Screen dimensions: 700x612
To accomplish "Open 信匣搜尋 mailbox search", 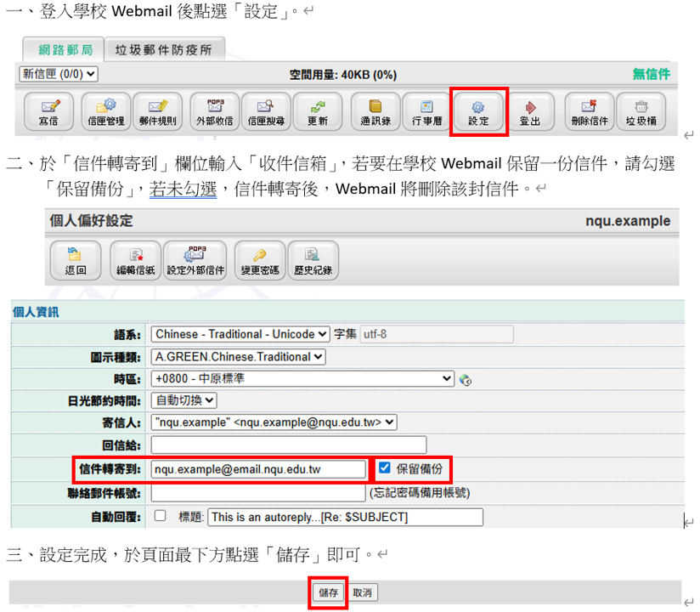I will point(268,110).
